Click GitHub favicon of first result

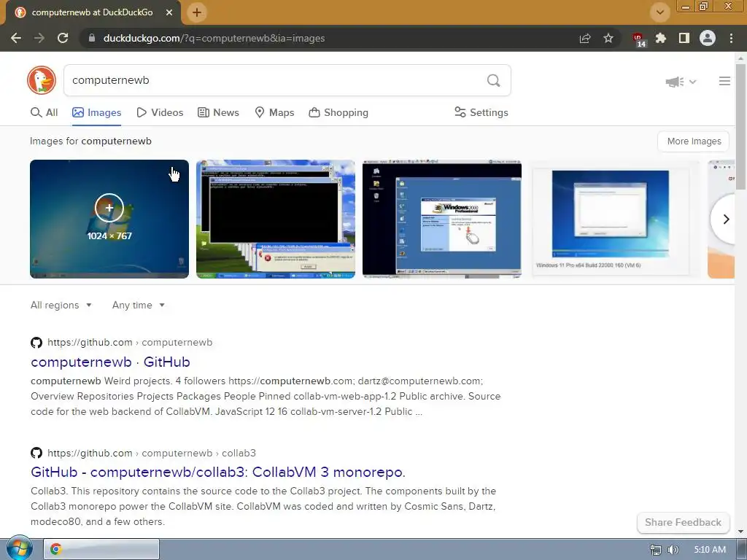coord(36,343)
